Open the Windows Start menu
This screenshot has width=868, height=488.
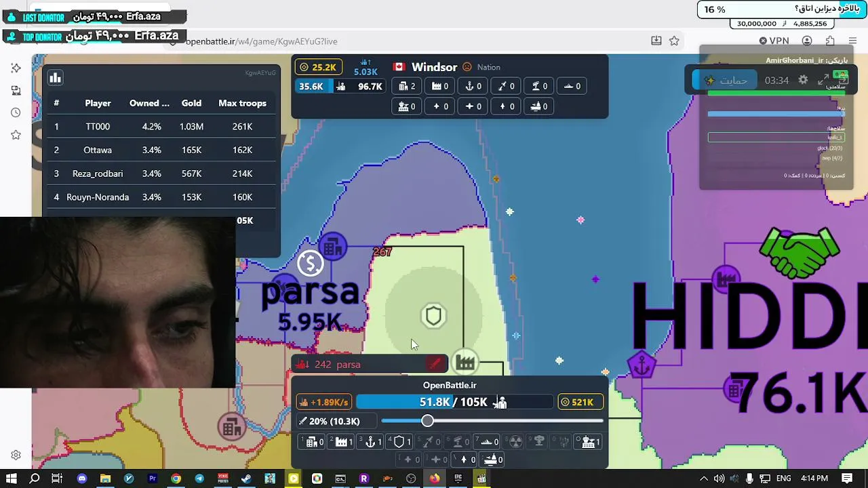coord(12,479)
